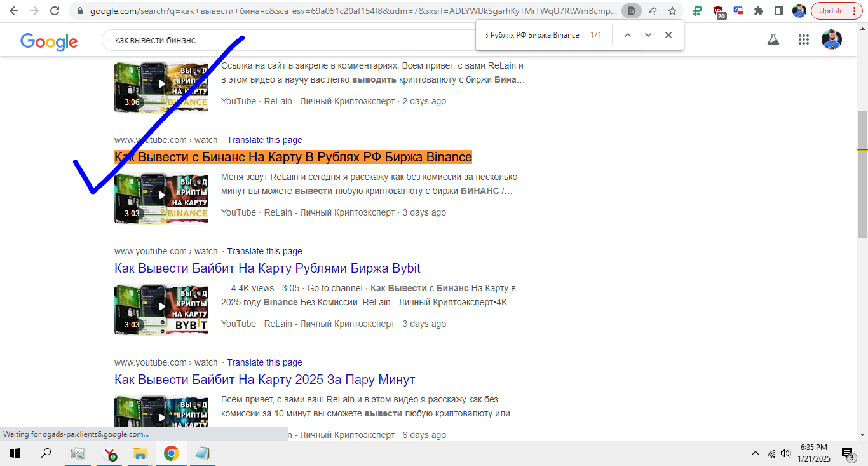
Task: Translate the 'Рублями Биржа Bybit' result page
Action: click(264, 251)
